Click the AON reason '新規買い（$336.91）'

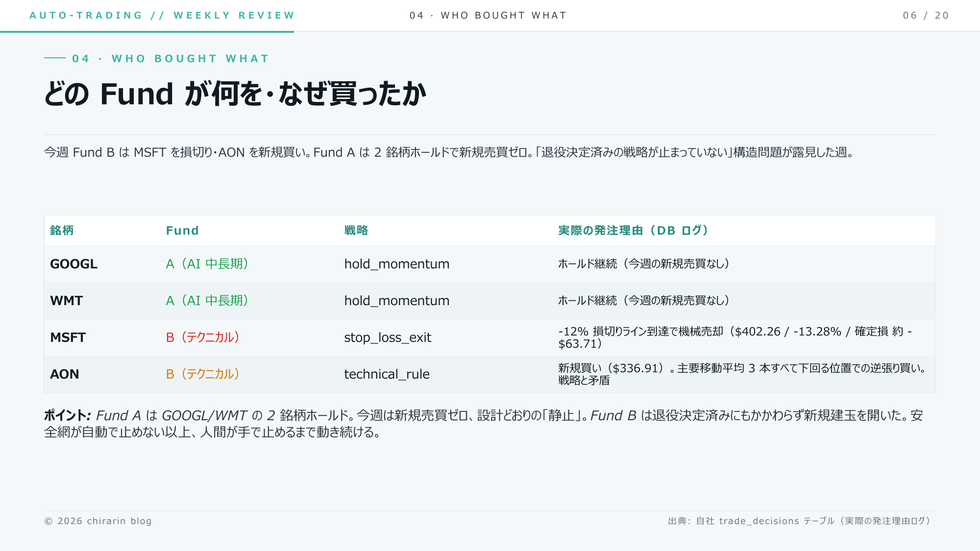tap(742, 374)
